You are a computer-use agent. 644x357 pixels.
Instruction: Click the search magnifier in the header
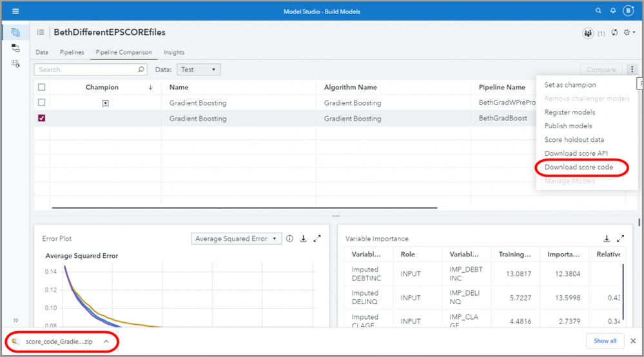(x=598, y=11)
